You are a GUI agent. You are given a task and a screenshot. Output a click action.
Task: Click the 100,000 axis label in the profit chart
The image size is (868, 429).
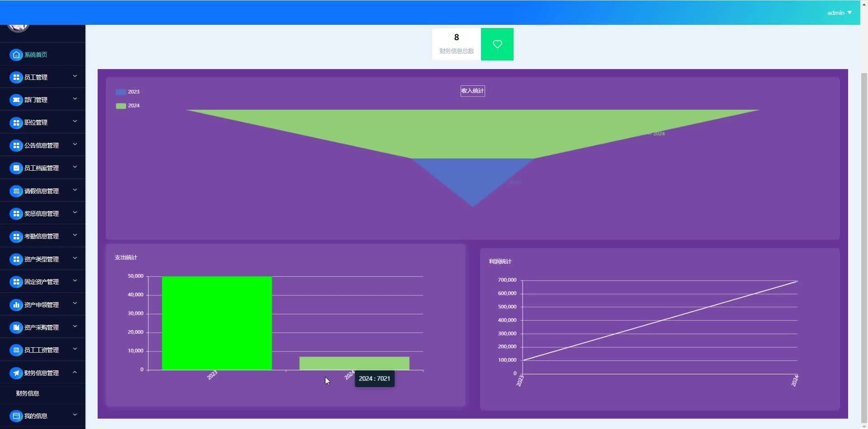[x=507, y=360]
